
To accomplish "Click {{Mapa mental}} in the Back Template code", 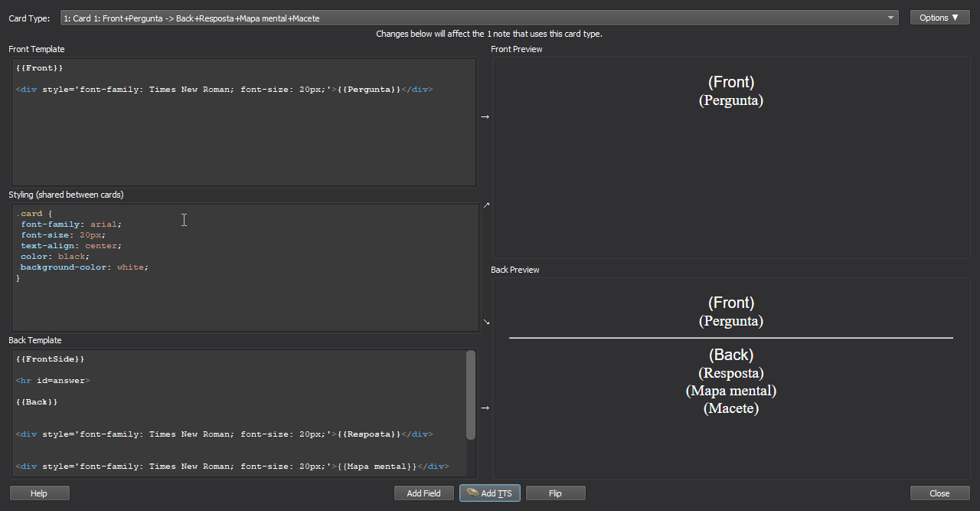I will (377, 467).
